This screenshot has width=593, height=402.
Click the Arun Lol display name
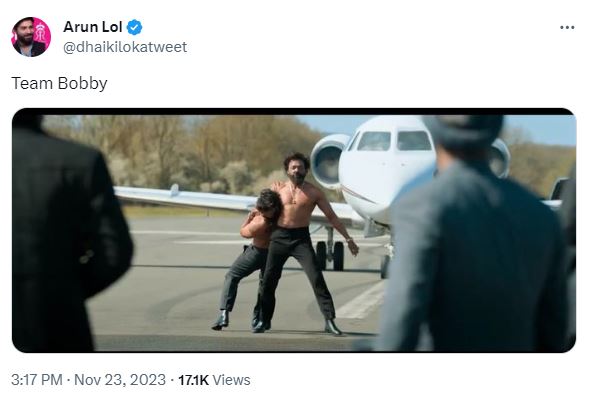[x=93, y=27]
